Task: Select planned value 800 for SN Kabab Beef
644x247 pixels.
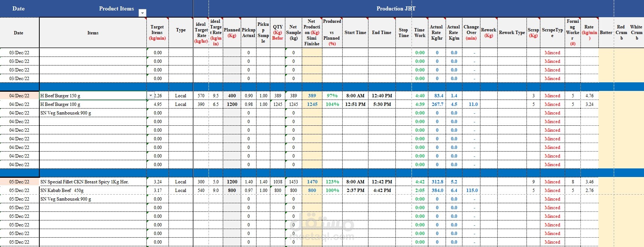Action: point(232,190)
